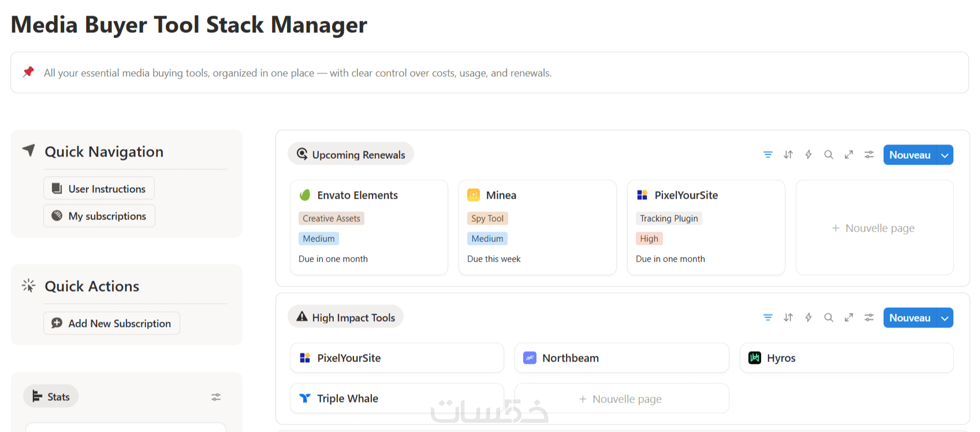Click filter icon in High Impact Tools toolbar
Screen dimensions: 980x432
pos(767,318)
